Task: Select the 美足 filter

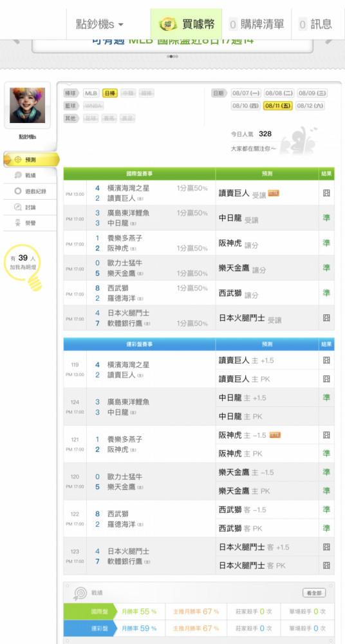Action: point(127,118)
